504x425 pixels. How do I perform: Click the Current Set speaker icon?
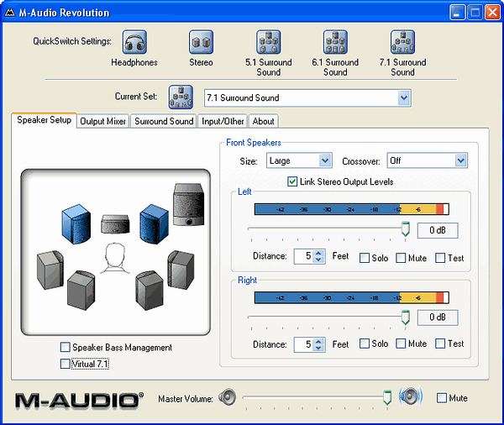pos(181,97)
